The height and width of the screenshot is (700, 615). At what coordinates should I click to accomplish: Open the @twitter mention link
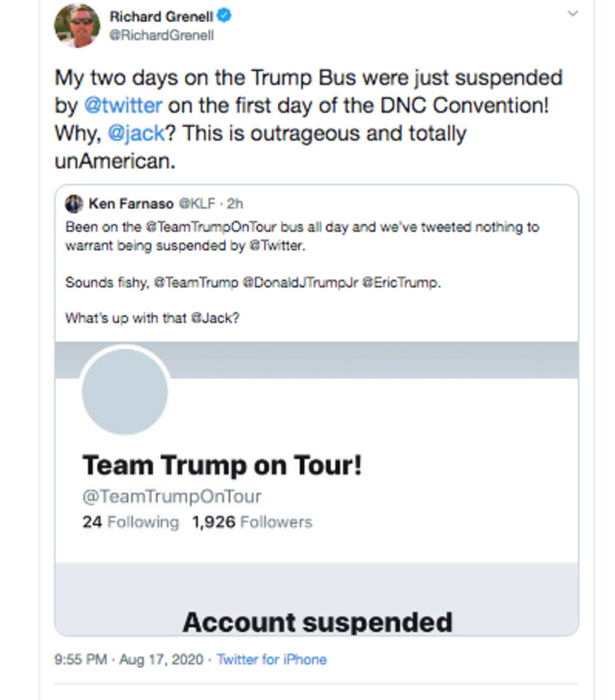click(x=123, y=105)
